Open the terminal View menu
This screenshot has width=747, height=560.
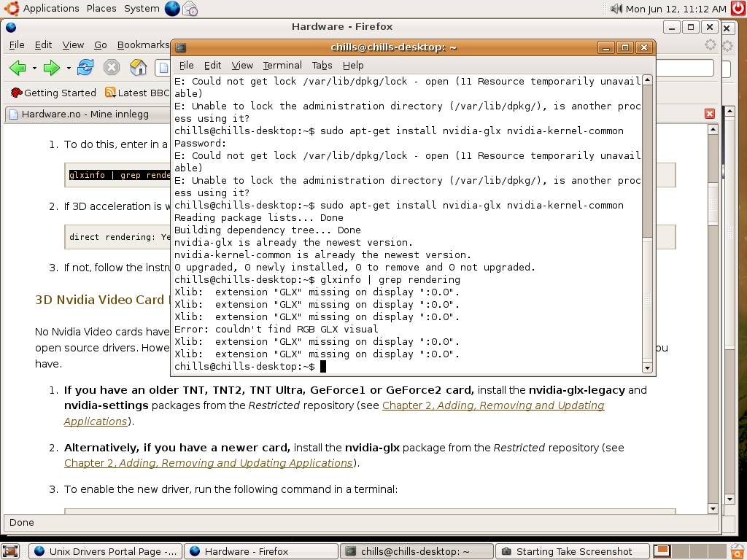pyautogui.click(x=242, y=65)
